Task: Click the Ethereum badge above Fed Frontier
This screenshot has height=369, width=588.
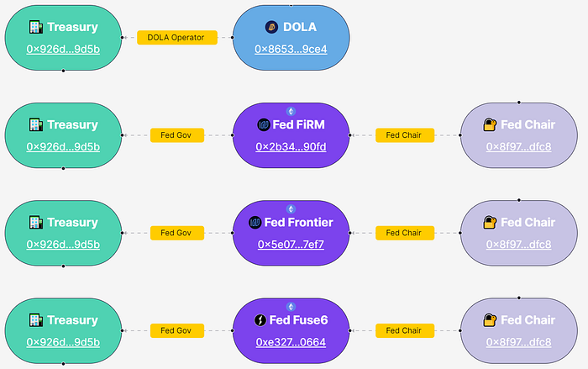Action: pyautogui.click(x=291, y=208)
